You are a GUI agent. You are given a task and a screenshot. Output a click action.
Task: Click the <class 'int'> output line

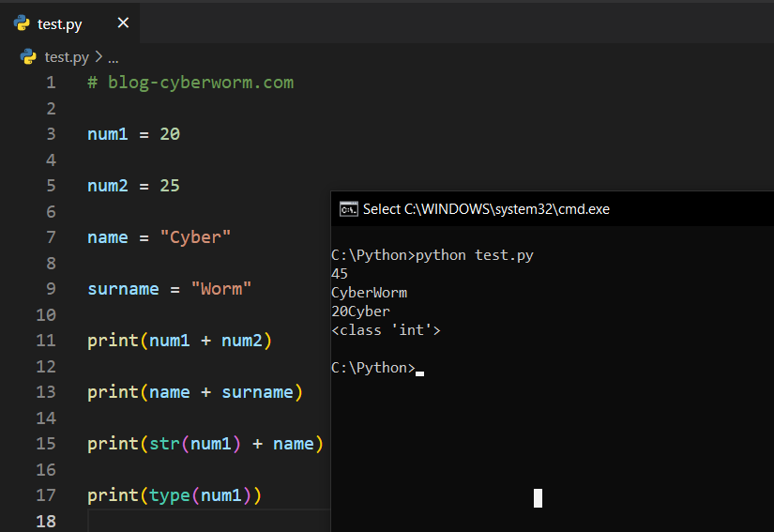(x=386, y=330)
